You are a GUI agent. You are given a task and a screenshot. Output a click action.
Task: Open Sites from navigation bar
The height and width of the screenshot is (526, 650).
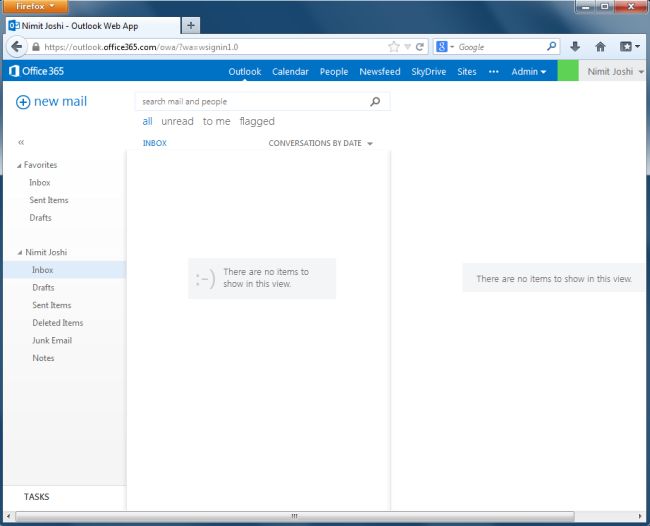(467, 72)
